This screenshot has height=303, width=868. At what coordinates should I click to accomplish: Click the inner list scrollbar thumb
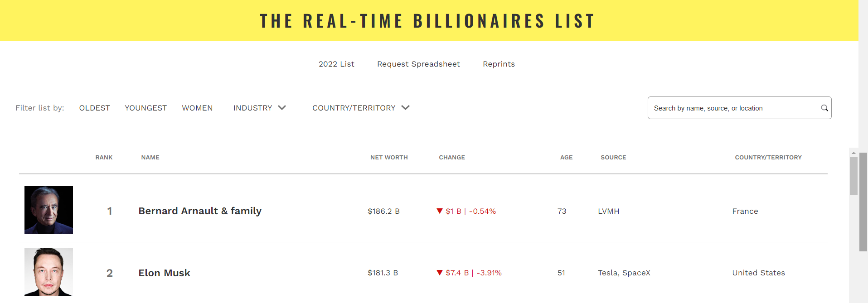[x=853, y=177]
